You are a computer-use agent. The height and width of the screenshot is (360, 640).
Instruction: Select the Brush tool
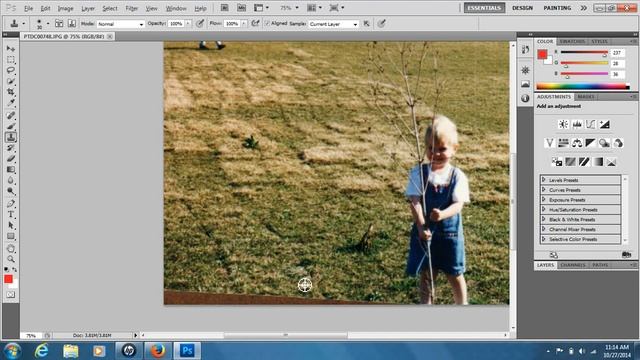11,126
